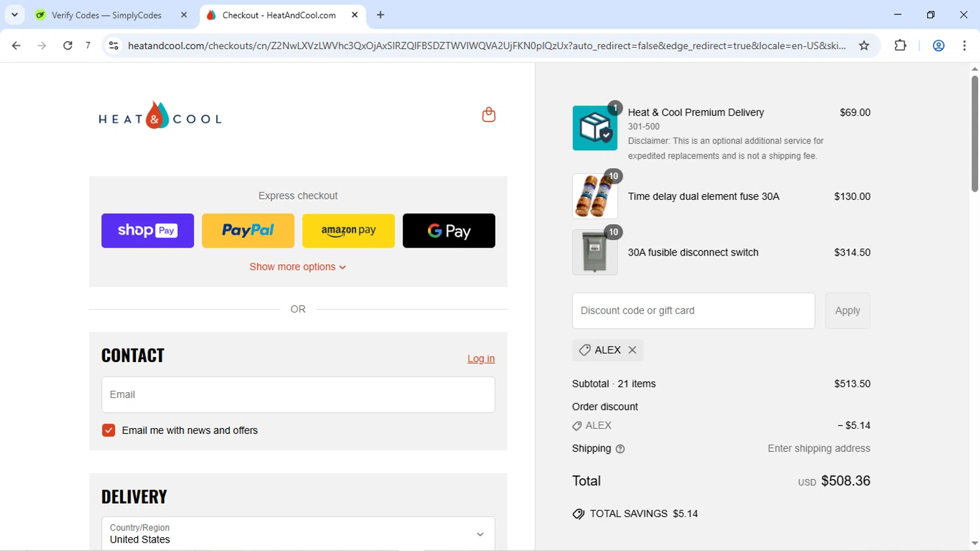Click the 30A fusible disconnect switch thumbnail
The image size is (980, 551).
595,252
